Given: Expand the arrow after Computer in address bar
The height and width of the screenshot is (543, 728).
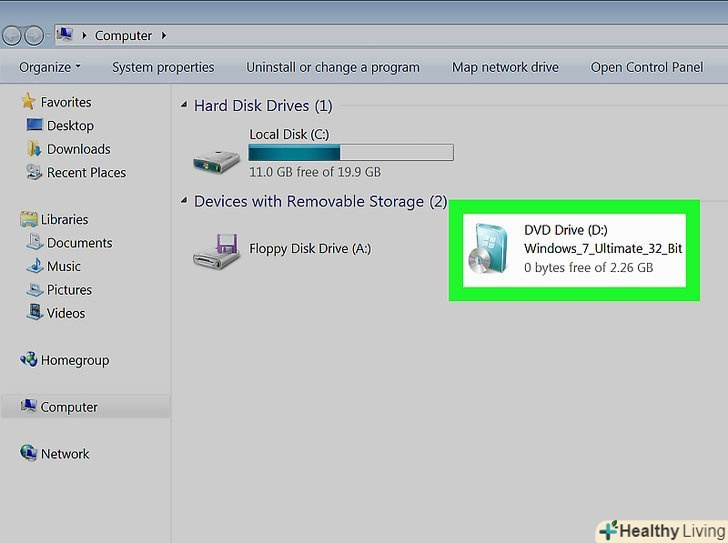Looking at the screenshot, I should [x=164, y=35].
